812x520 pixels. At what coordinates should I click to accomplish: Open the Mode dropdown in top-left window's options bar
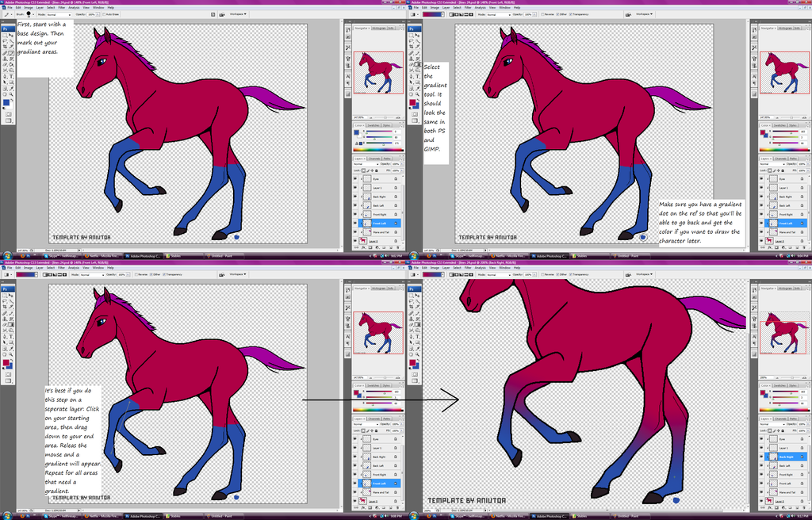click(x=59, y=14)
